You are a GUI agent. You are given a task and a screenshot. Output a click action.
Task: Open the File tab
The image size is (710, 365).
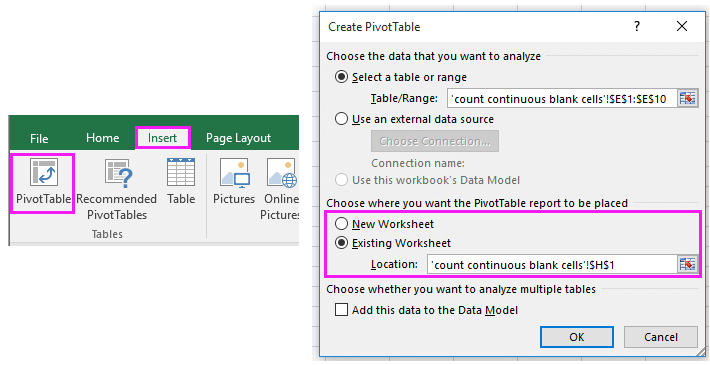point(39,138)
